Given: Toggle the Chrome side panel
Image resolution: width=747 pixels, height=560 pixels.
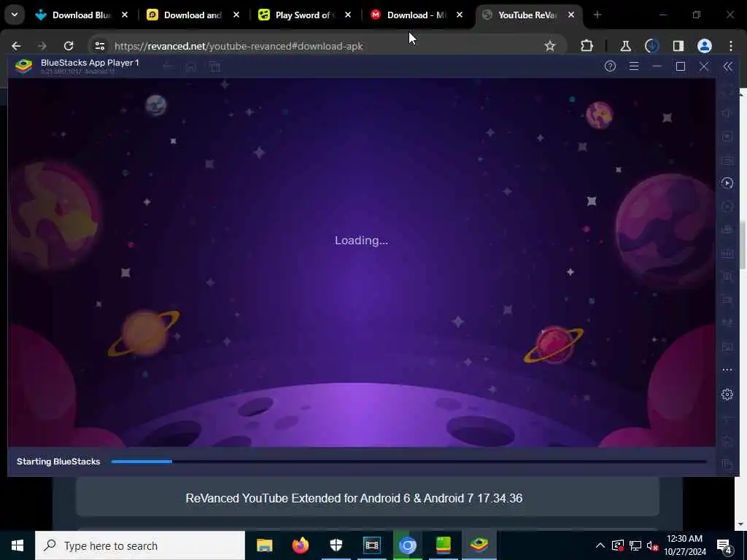Looking at the screenshot, I should 678,46.
